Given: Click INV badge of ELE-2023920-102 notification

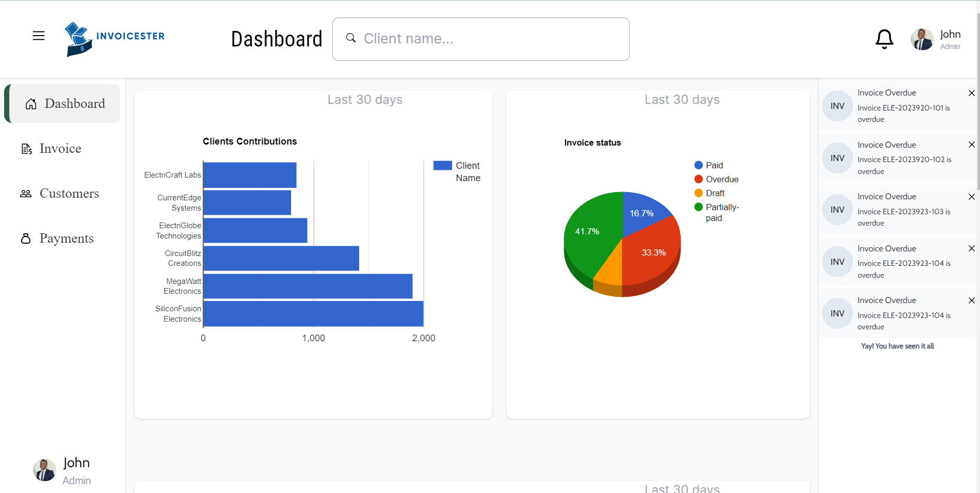Looking at the screenshot, I should tap(838, 158).
